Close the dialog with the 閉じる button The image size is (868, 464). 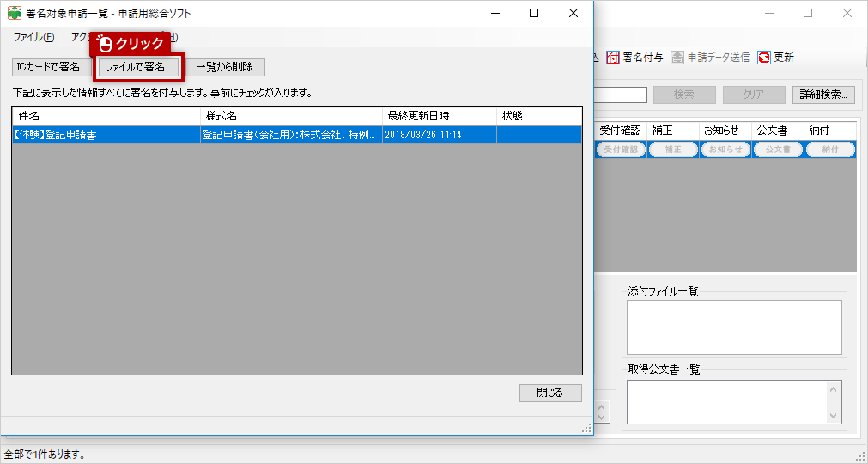click(550, 393)
